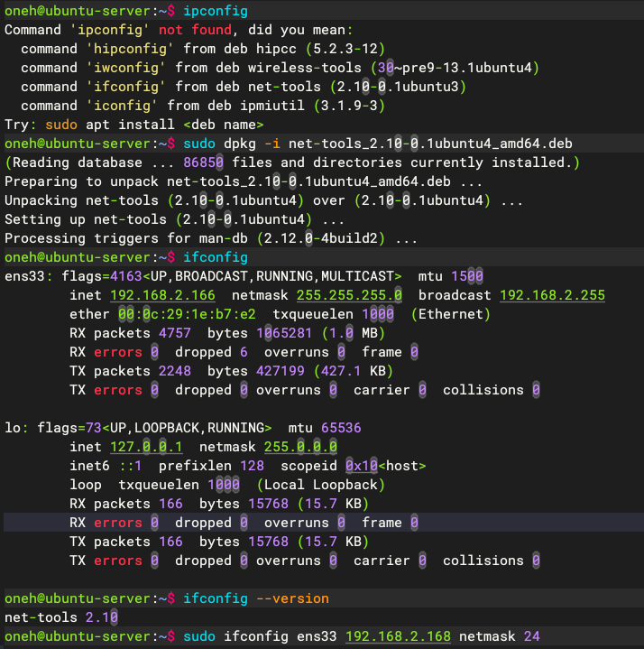Click the MAC address 00:0c:29:1e:b7:e2
644x649 pixels.
187,314
